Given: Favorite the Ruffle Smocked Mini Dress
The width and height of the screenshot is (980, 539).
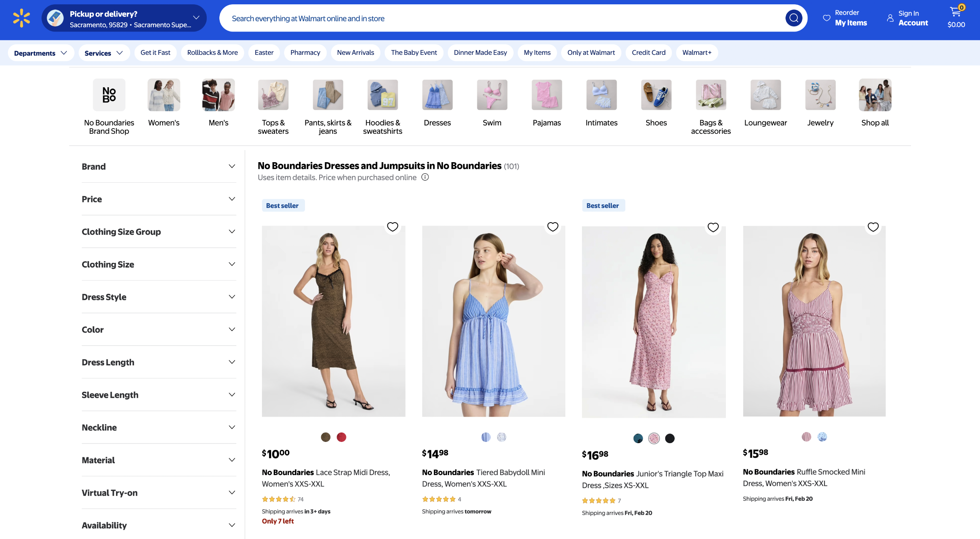Looking at the screenshot, I should pyautogui.click(x=873, y=227).
